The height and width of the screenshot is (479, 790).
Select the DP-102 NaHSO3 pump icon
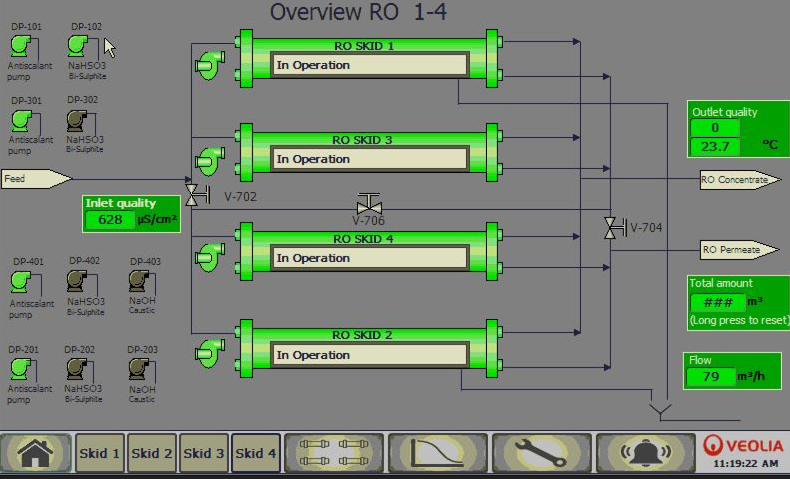tap(78, 46)
